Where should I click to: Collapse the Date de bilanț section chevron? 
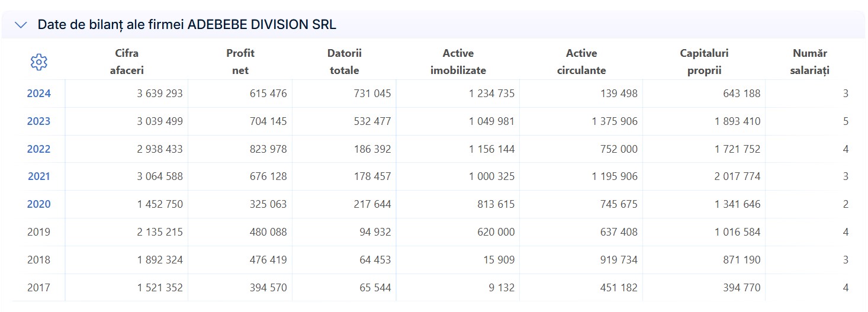pyautogui.click(x=21, y=25)
